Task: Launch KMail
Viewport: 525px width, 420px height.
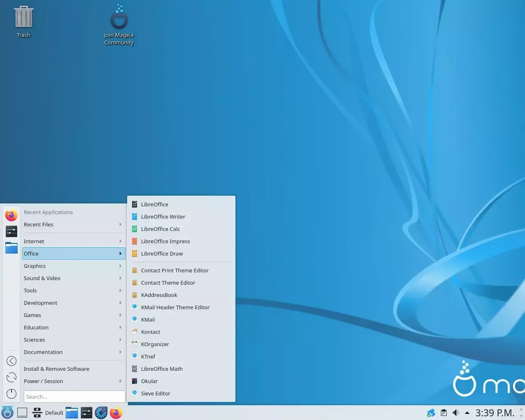Action: (181, 320)
